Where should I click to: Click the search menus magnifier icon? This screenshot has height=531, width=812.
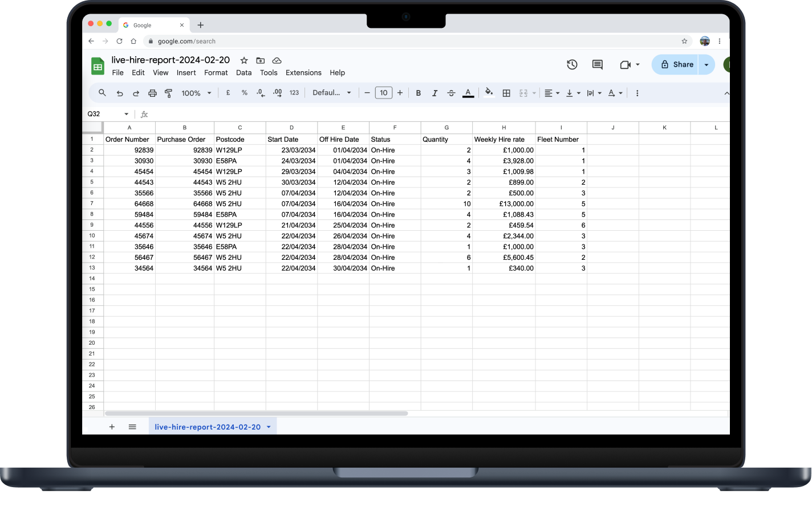[x=102, y=93]
